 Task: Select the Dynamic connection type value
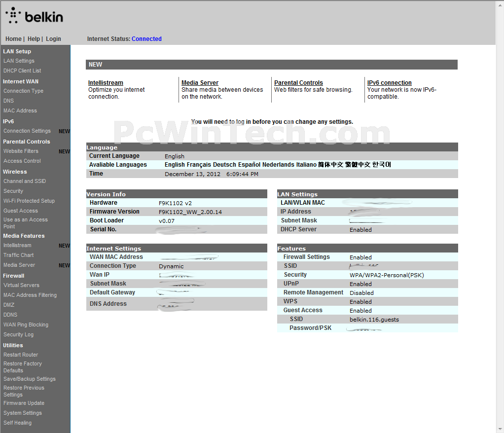[x=171, y=266]
